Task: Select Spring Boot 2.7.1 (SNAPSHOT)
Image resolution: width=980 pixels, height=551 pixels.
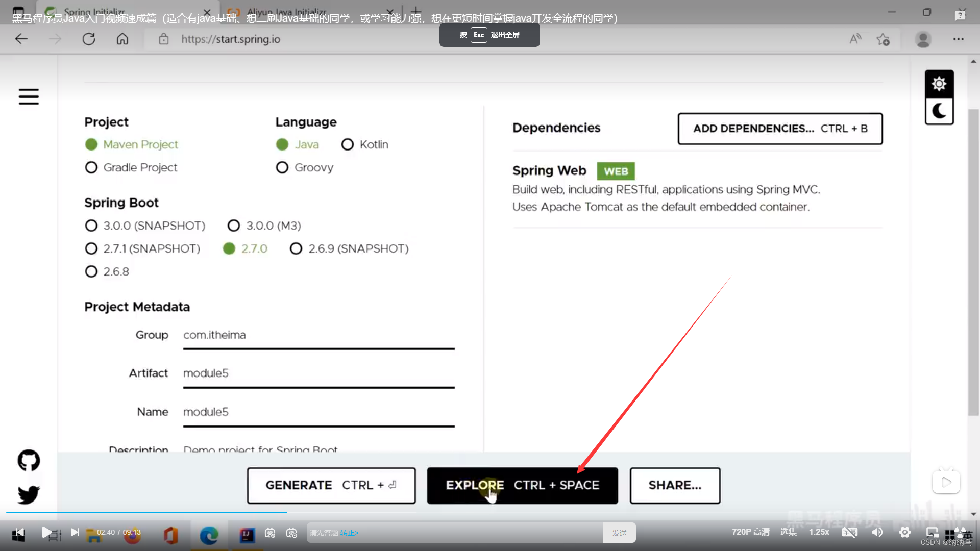Action: tap(91, 248)
